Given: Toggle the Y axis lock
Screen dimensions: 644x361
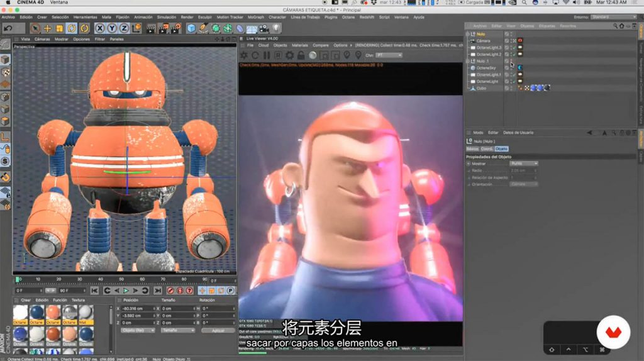Looking at the screenshot, I should [x=112, y=28].
